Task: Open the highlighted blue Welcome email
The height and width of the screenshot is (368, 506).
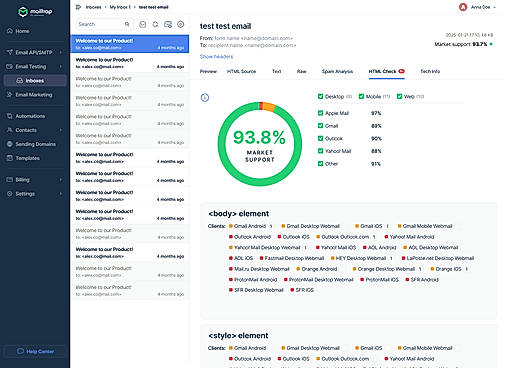Action: [130, 44]
